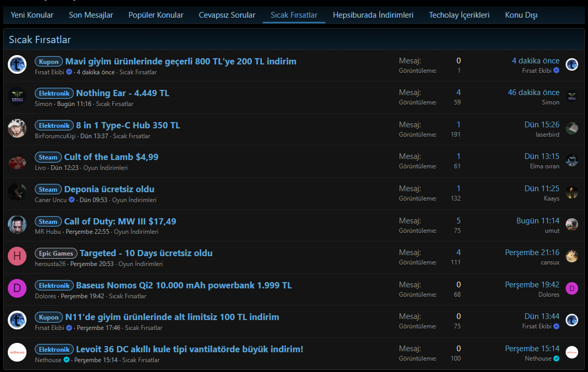Open herousta26's H avatar on Targeted thread
This screenshot has height=372, width=588.
pyautogui.click(x=17, y=257)
